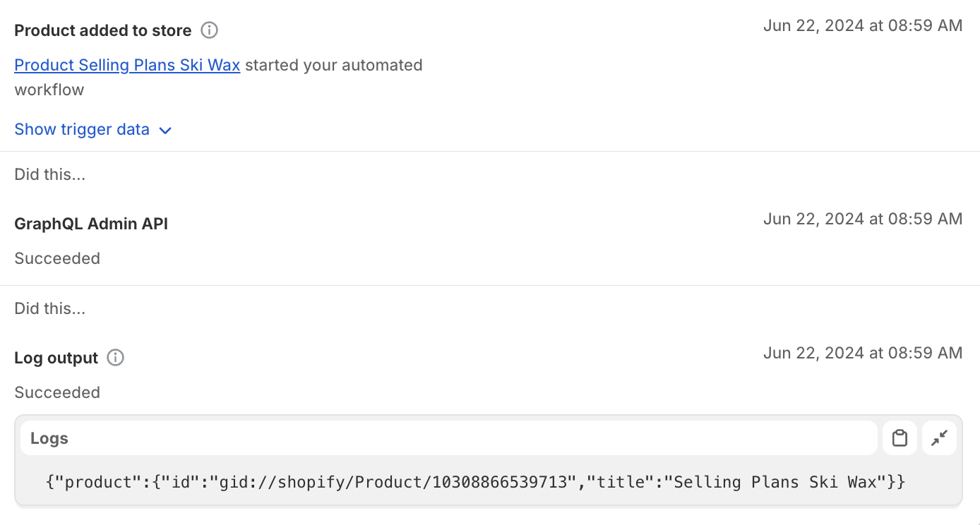The width and height of the screenshot is (980, 525).
Task: Click Did this... label above Log output
Action: coord(50,308)
